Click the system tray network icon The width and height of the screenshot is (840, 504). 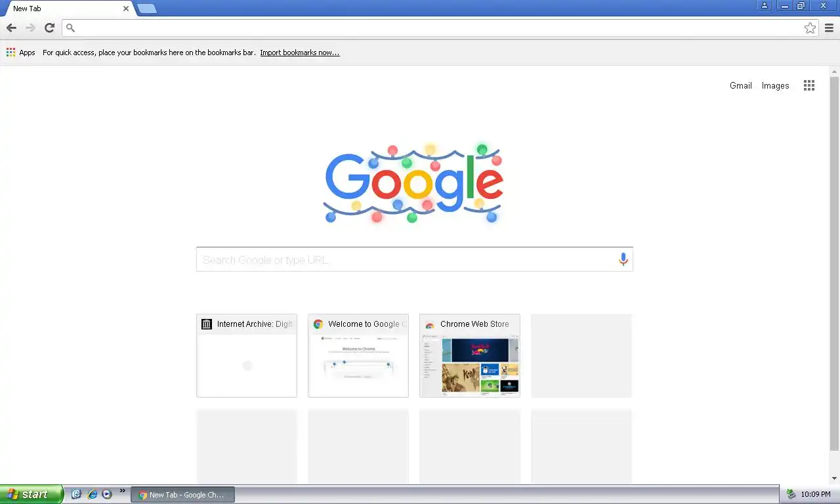click(791, 494)
